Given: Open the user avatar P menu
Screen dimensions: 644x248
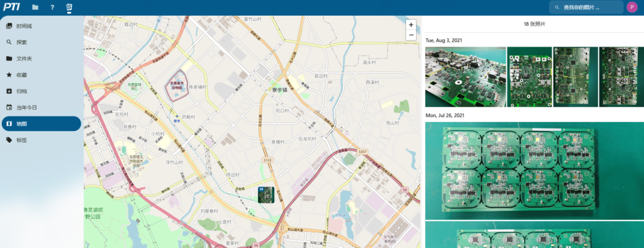Looking at the screenshot, I should click(631, 7).
